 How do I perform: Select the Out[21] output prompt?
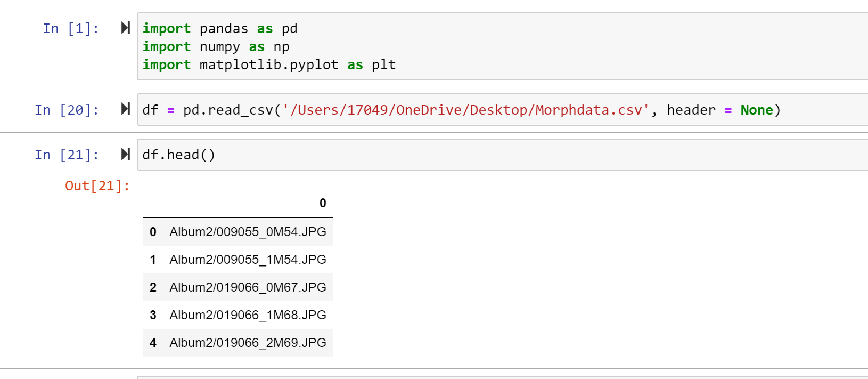97,186
